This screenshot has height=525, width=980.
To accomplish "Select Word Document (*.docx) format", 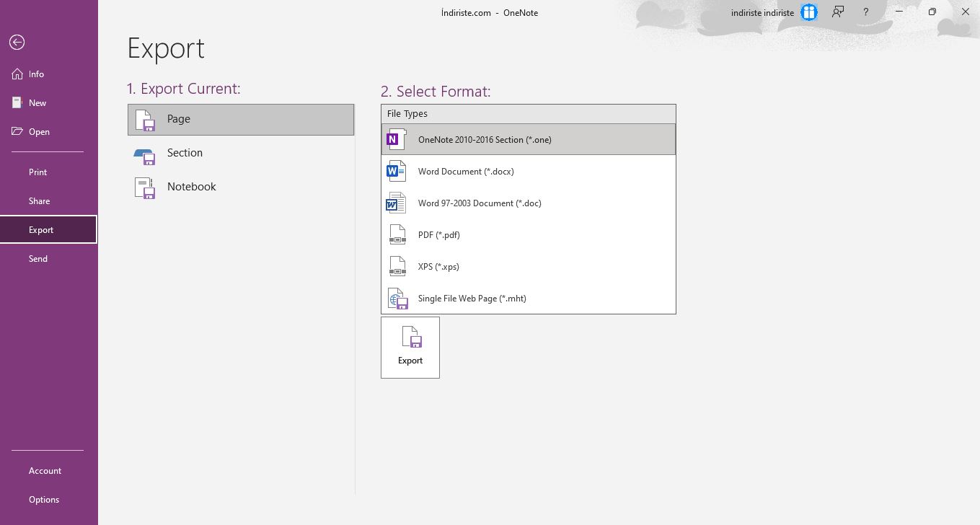I will [529, 172].
